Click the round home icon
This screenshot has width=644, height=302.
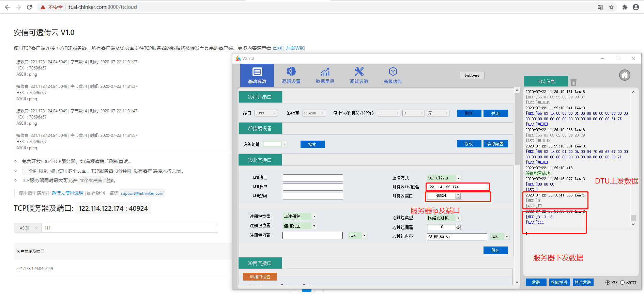625,75
